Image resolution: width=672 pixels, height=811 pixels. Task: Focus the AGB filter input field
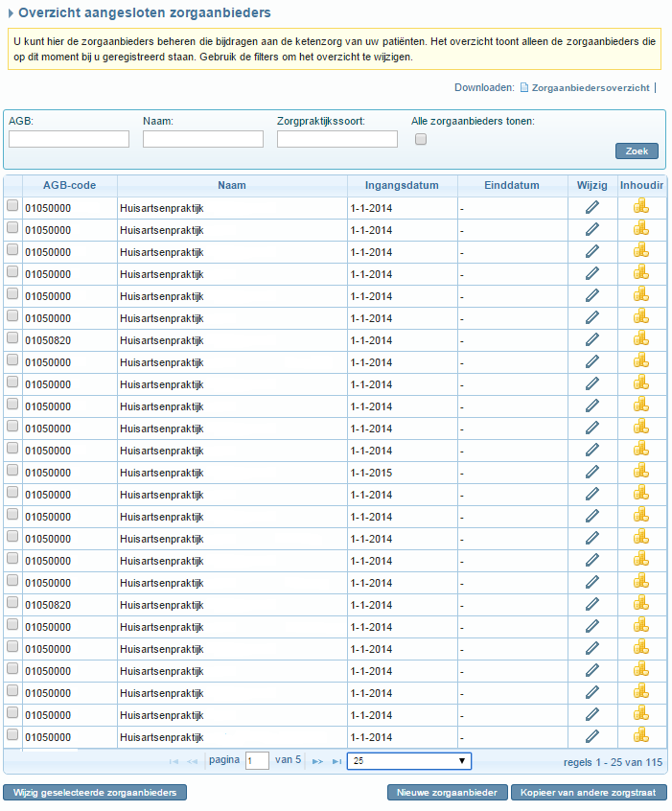click(69, 139)
